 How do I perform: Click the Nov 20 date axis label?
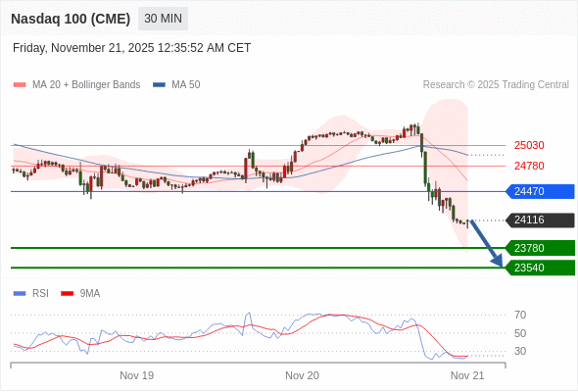303,375
